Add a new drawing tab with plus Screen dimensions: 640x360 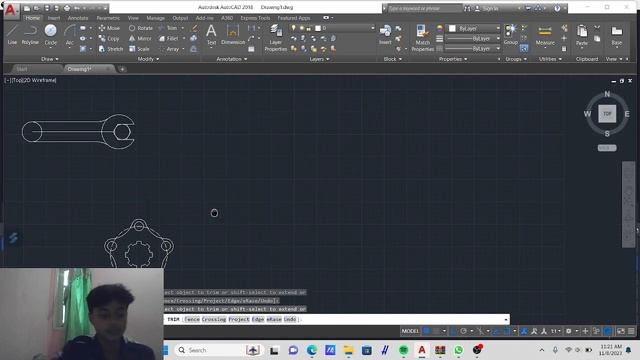(122, 69)
